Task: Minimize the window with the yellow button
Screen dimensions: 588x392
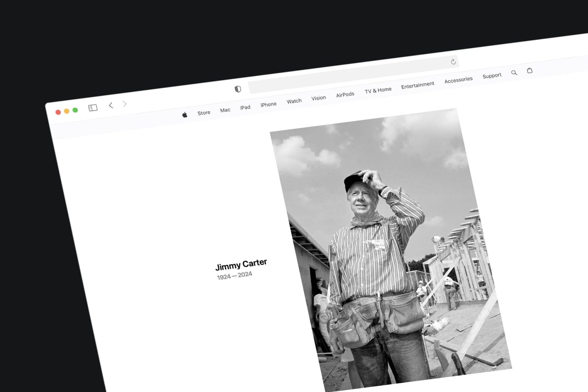Action: [67, 111]
